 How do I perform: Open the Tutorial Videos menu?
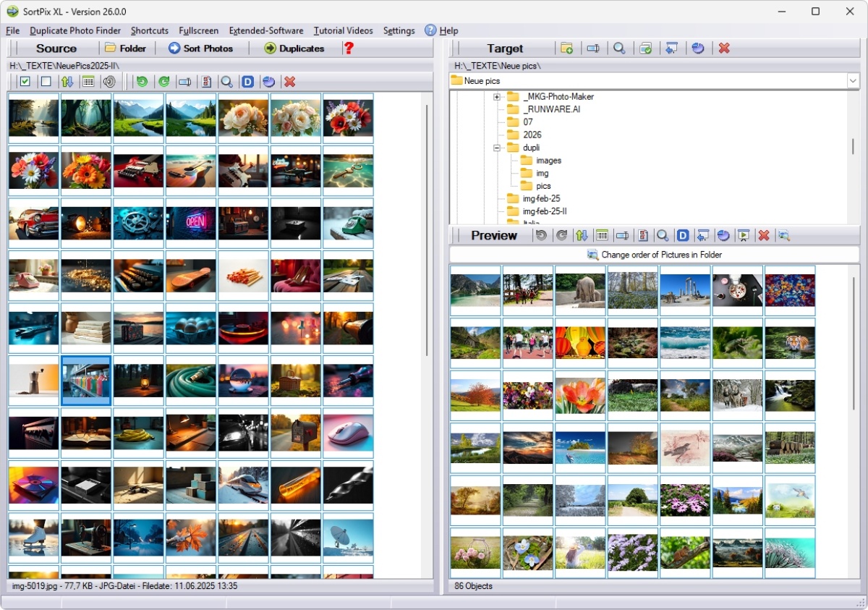344,30
